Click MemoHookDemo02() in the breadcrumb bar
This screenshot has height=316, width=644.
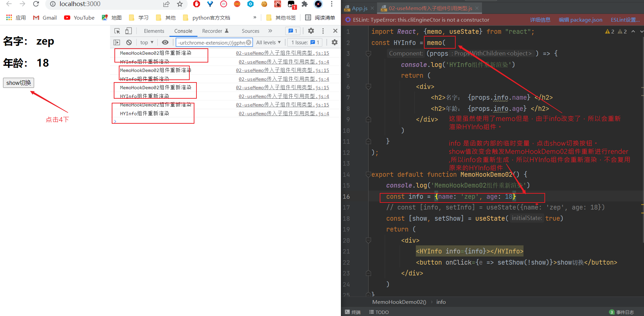[399, 302]
